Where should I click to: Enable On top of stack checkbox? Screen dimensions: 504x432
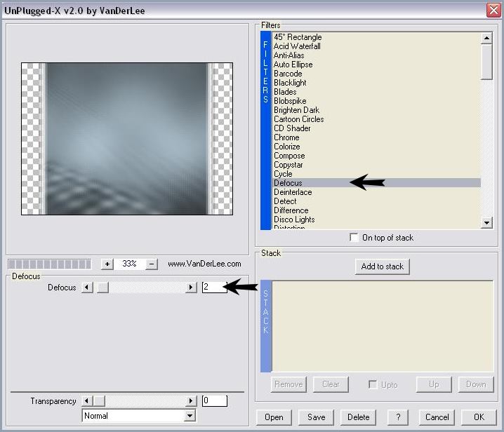[x=354, y=238]
